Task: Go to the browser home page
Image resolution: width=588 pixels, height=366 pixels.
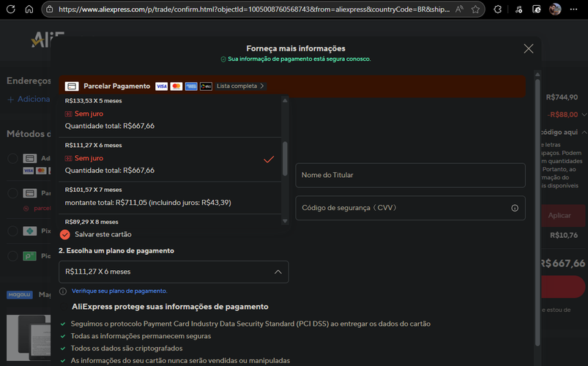Action: pos(29,10)
